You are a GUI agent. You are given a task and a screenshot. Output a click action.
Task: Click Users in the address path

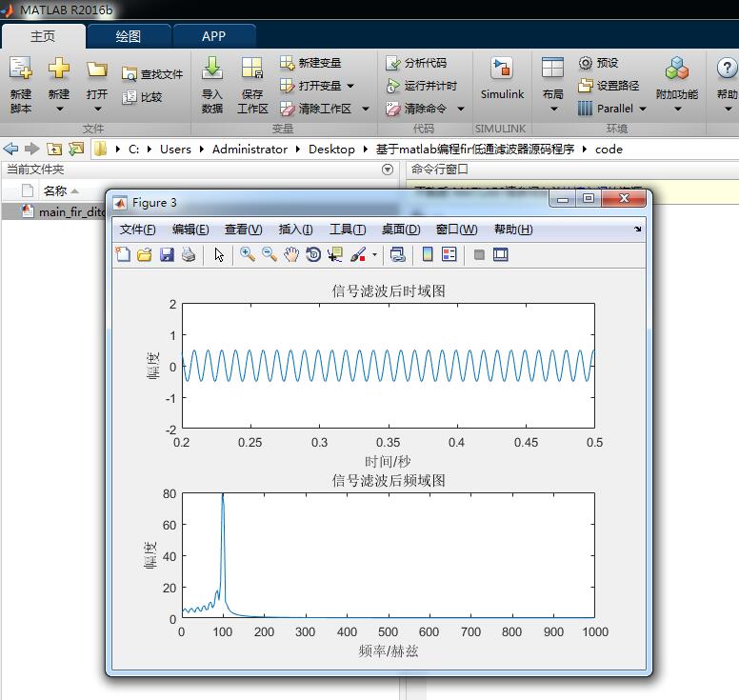click(175, 149)
